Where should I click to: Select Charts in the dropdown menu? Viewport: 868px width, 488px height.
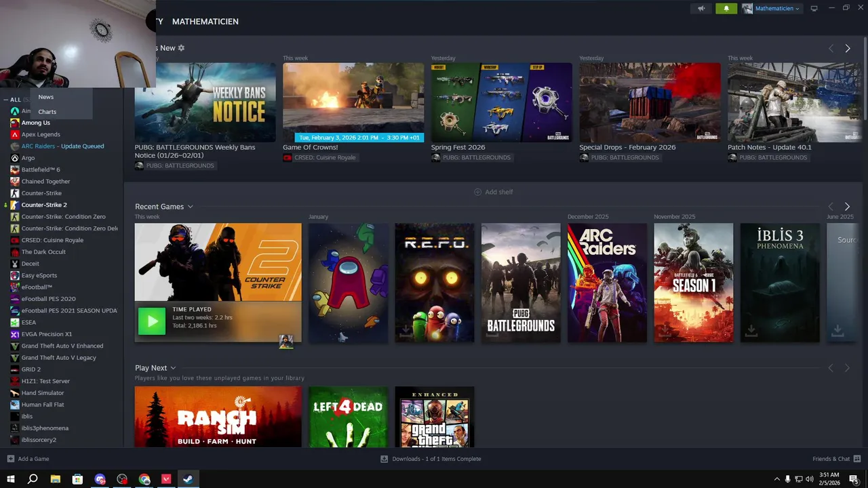(x=47, y=112)
